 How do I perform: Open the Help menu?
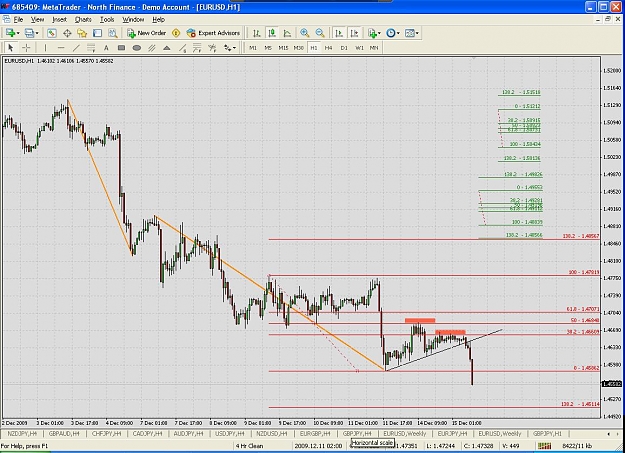coord(159,19)
